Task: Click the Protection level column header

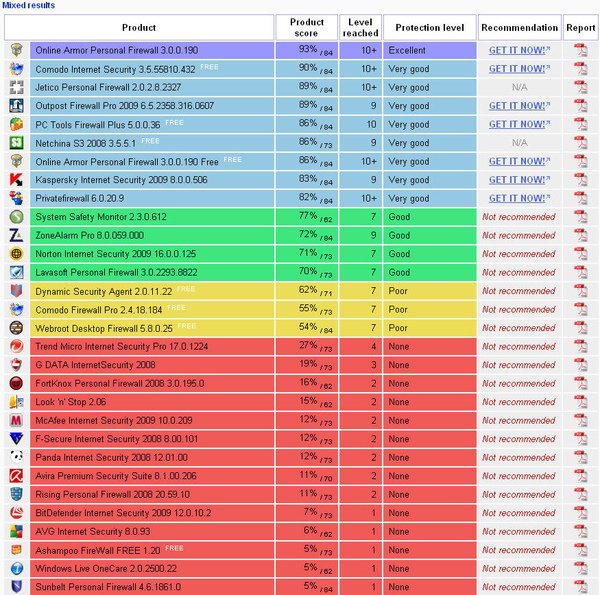Action: tap(430, 28)
